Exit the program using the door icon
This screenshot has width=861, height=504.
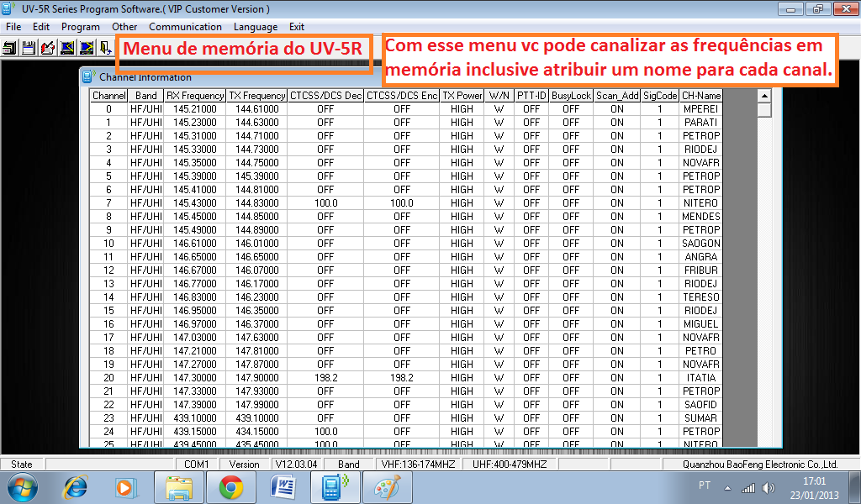[x=104, y=48]
